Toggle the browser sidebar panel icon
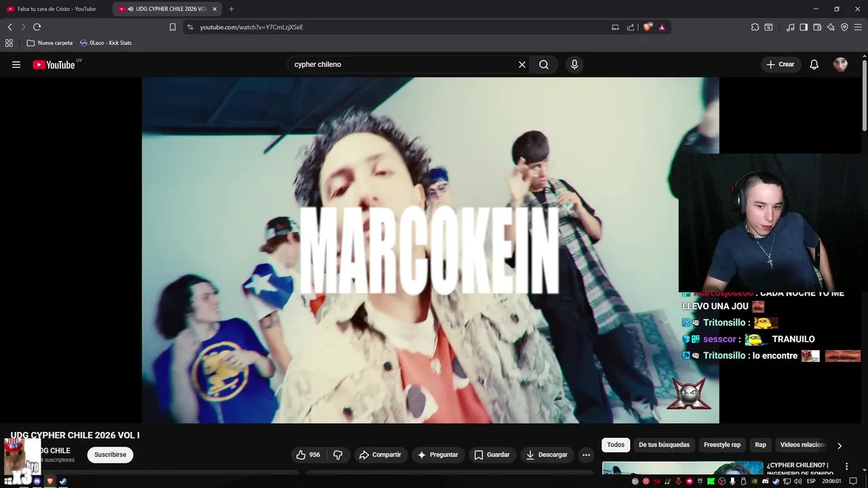Viewport: 868px width, 488px height. 804,27
